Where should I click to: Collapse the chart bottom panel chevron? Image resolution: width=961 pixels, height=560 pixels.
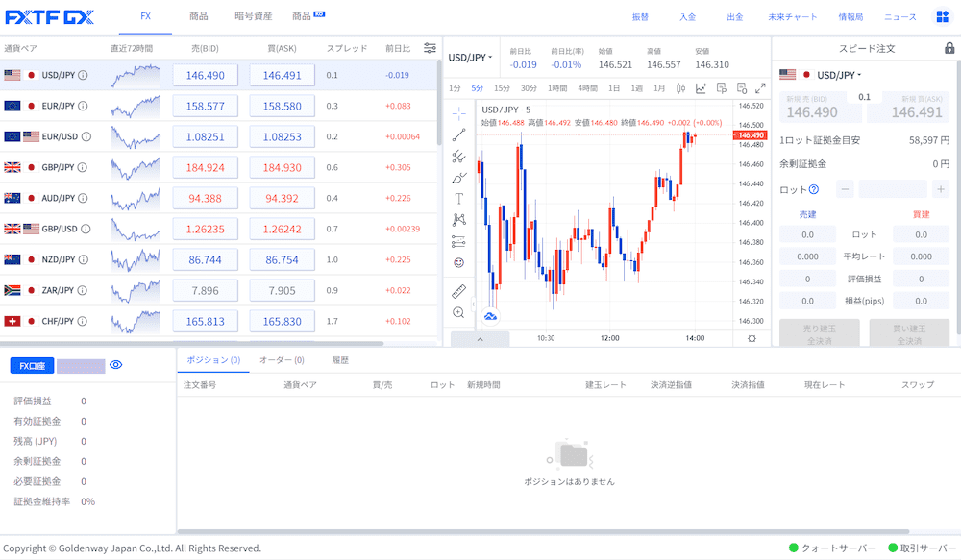pyautogui.click(x=480, y=339)
